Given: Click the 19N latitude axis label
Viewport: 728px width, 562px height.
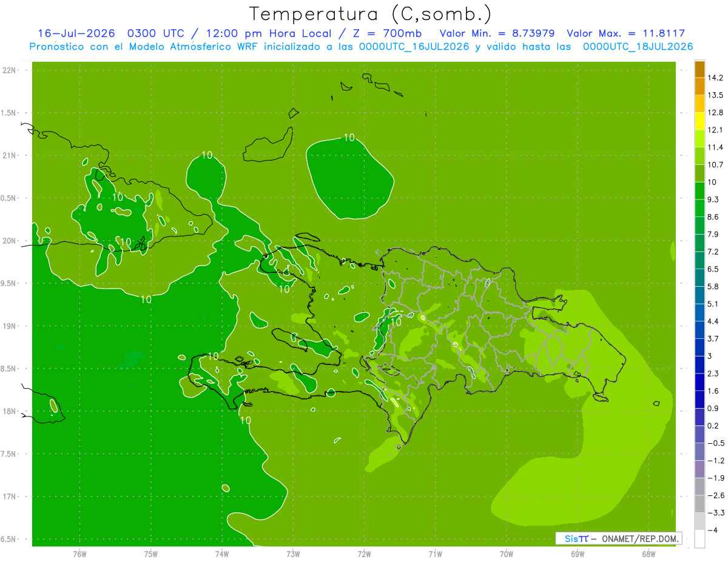Looking at the screenshot, I should pyautogui.click(x=10, y=326).
